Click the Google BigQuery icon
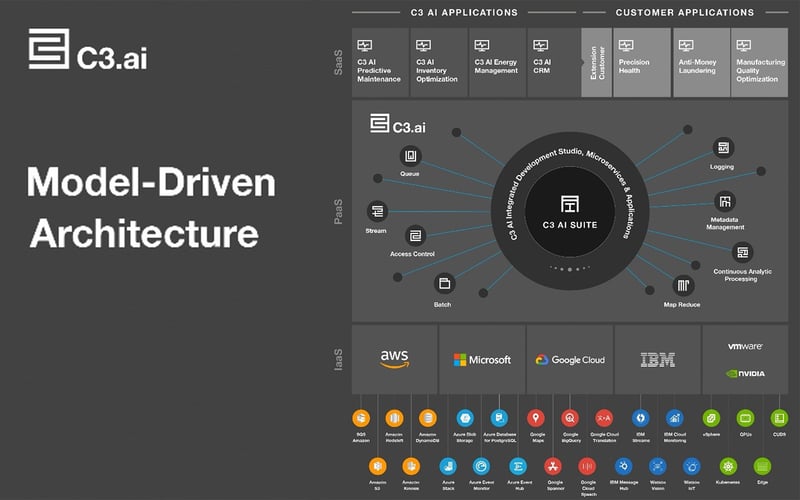This screenshot has width=800, height=500. [570, 418]
